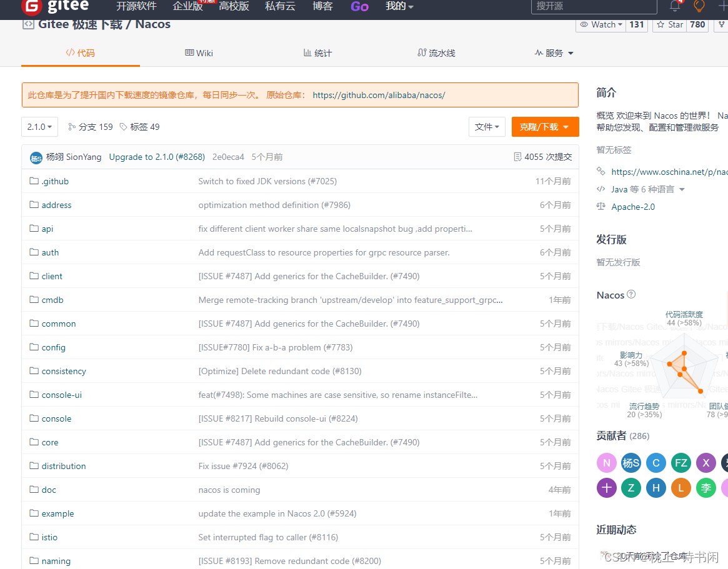Expand the Java 等 6 种语言 list
The width and height of the screenshot is (728, 569).
pos(647,189)
